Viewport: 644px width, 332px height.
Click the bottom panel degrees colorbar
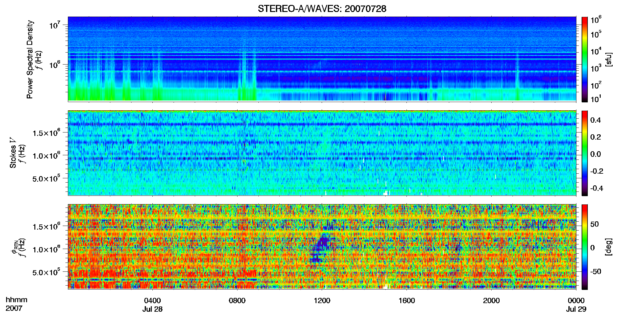(585, 247)
